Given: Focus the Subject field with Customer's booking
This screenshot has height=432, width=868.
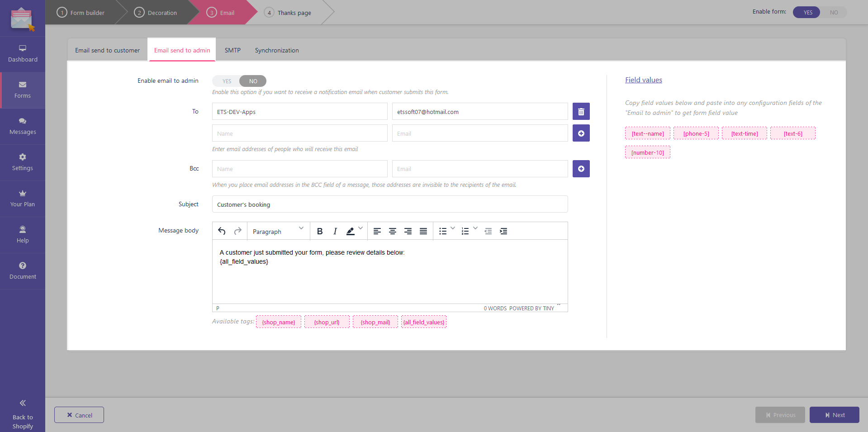Looking at the screenshot, I should coord(390,204).
